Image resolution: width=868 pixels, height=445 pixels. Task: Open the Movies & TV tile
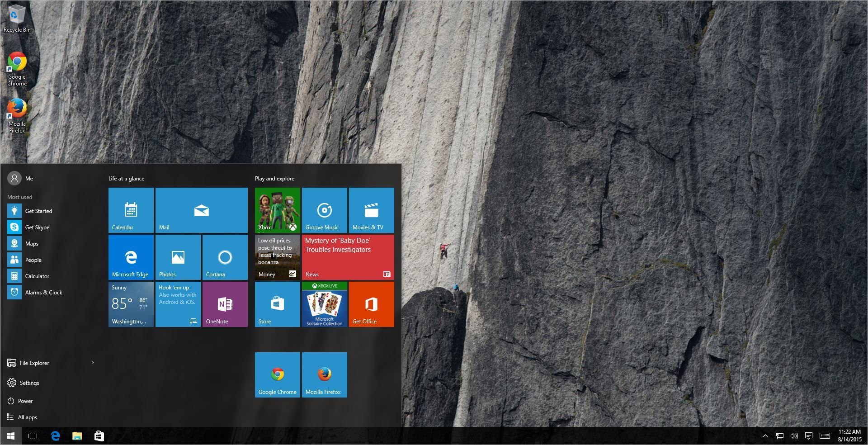(371, 210)
